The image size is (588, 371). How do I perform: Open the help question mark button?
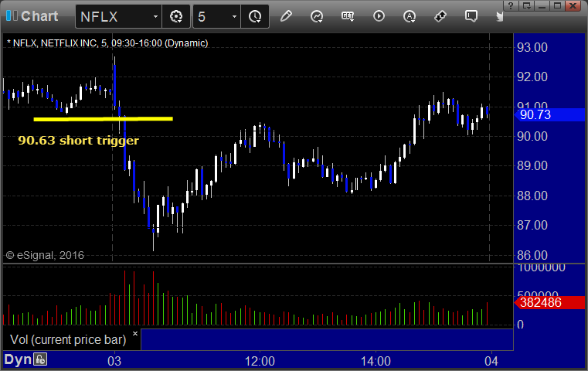[x=511, y=5]
